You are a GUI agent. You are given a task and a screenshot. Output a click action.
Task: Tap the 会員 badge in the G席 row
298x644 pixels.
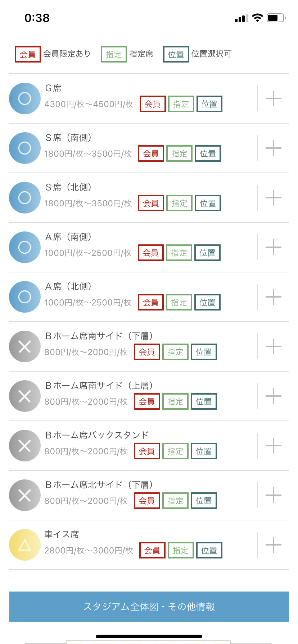coord(153,104)
